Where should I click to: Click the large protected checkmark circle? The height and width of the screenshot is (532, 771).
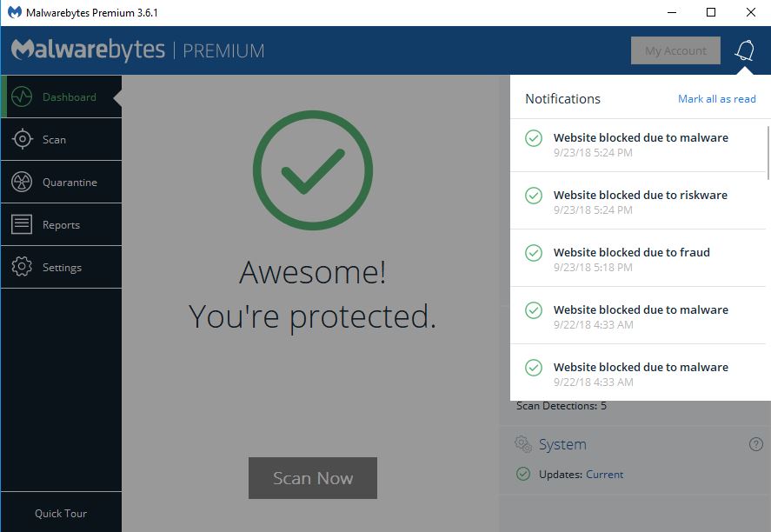click(x=313, y=170)
